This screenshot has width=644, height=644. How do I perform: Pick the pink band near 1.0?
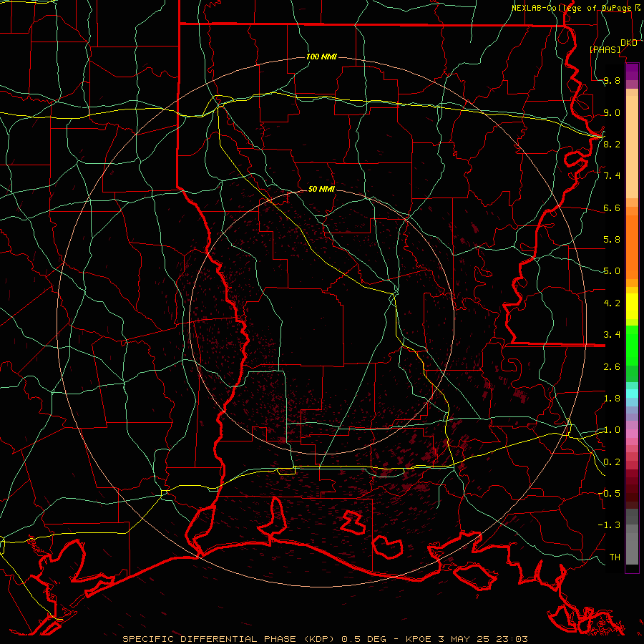pos(632,434)
